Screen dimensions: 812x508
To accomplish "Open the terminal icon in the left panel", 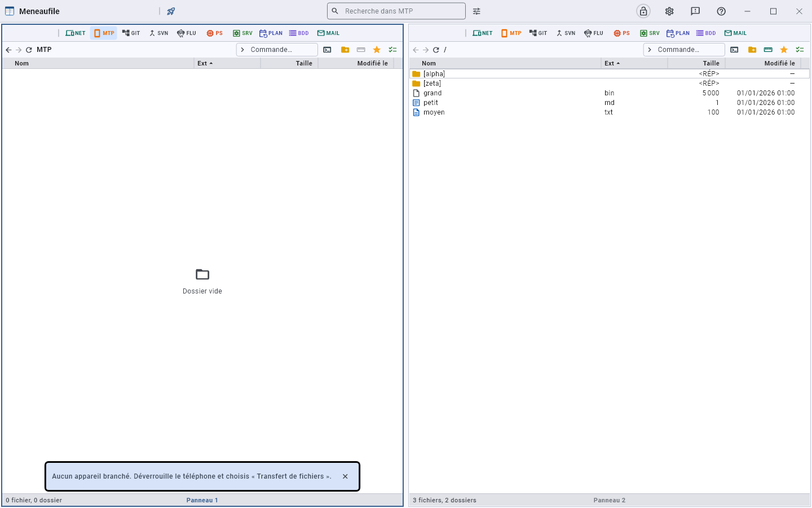I will (x=327, y=50).
